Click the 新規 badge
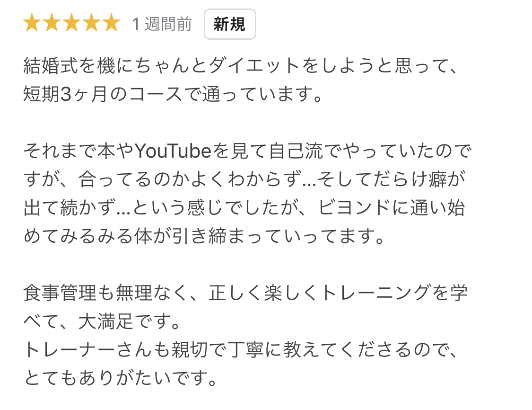Image resolution: width=532 pixels, height=410 pixels. 230,24
